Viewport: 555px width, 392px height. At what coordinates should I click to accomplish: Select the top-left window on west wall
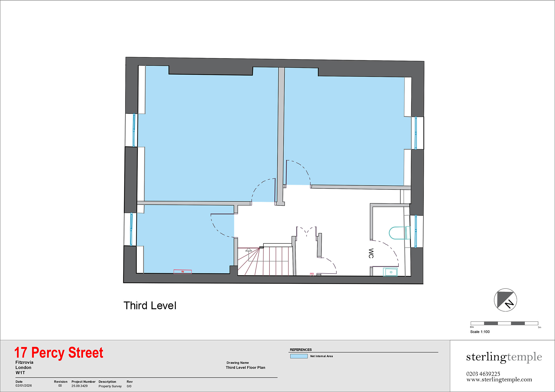(x=134, y=130)
